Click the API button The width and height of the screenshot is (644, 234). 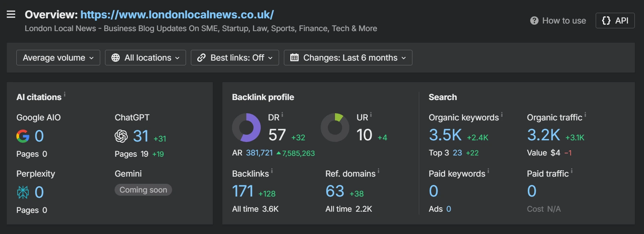click(615, 21)
